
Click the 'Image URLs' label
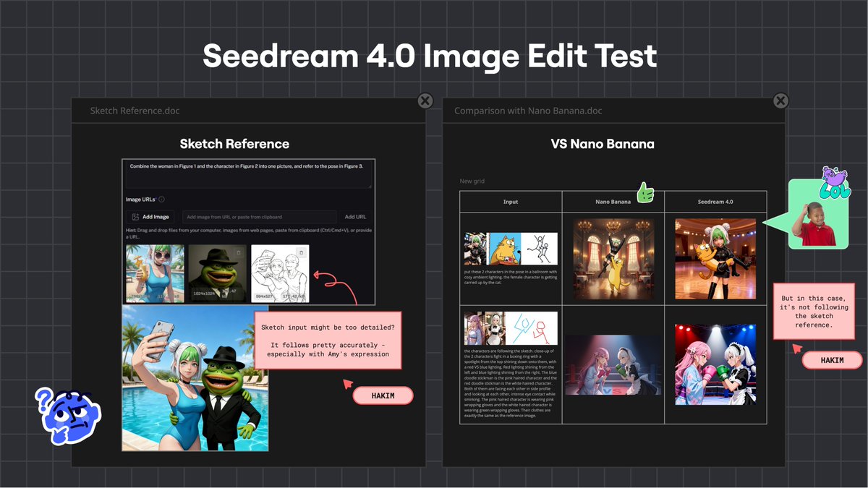point(140,200)
